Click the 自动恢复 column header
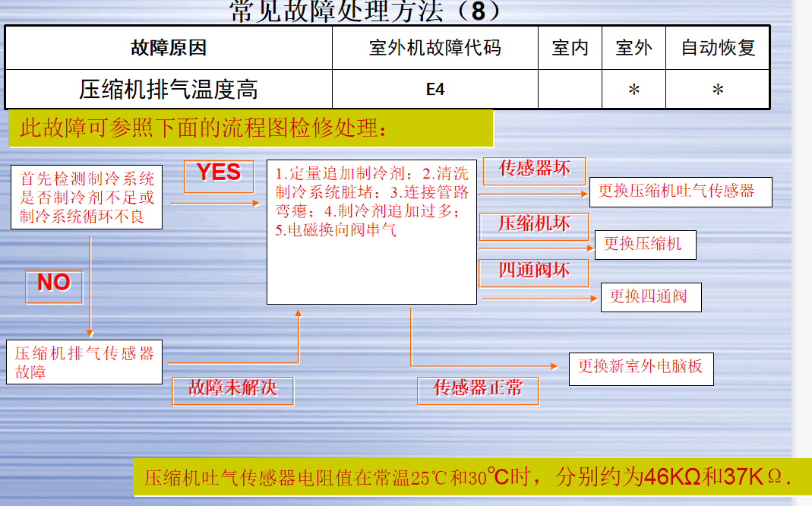 coord(718,48)
